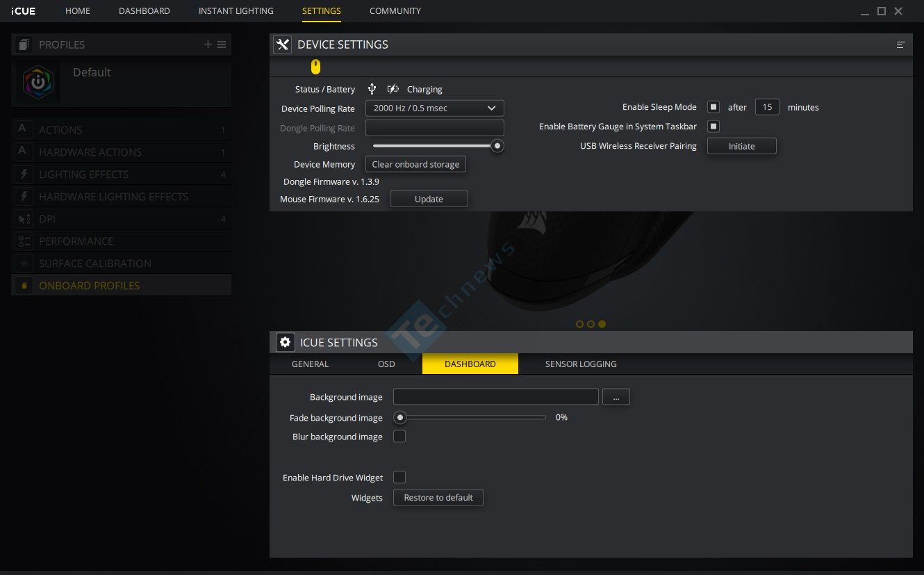
Task: Click the Charging status text
Action: click(x=424, y=89)
